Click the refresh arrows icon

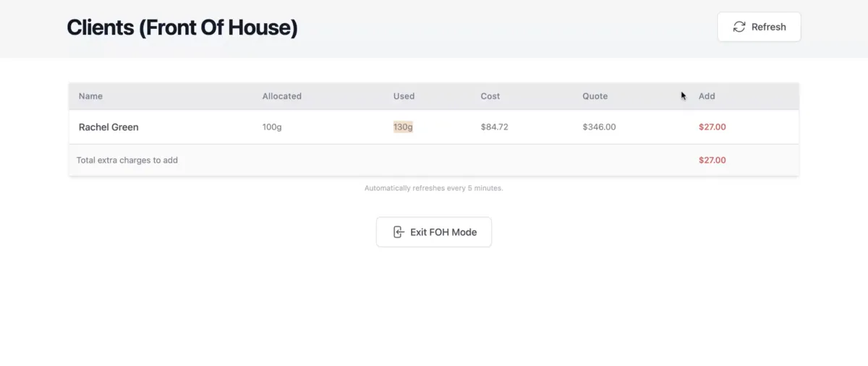[739, 27]
